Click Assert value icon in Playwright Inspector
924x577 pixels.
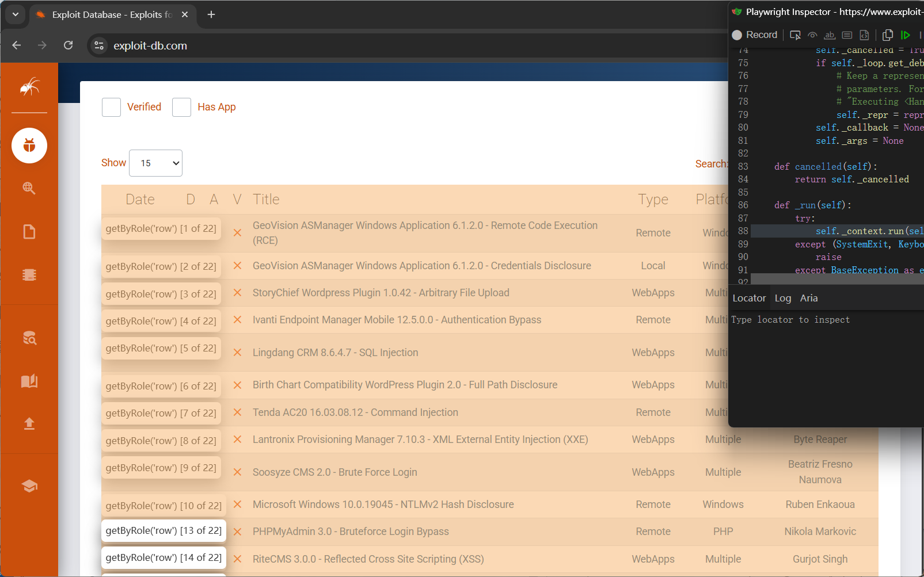click(x=847, y=35)
